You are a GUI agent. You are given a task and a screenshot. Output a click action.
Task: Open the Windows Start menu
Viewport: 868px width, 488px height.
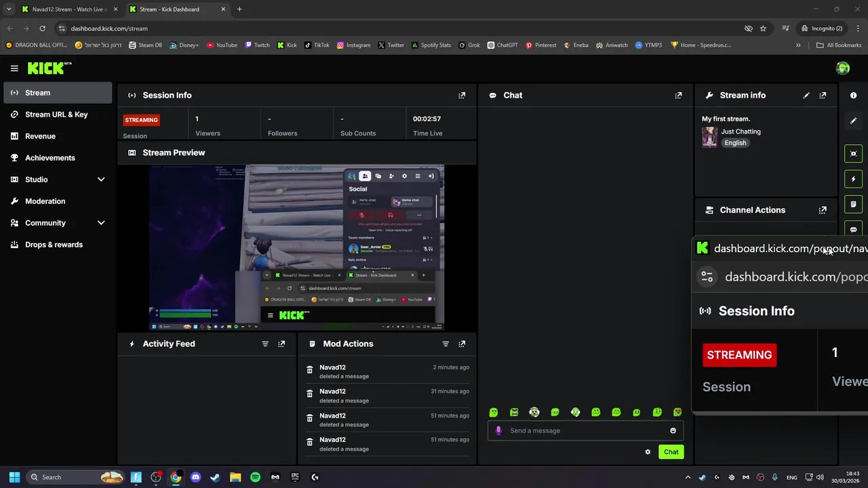14,477
